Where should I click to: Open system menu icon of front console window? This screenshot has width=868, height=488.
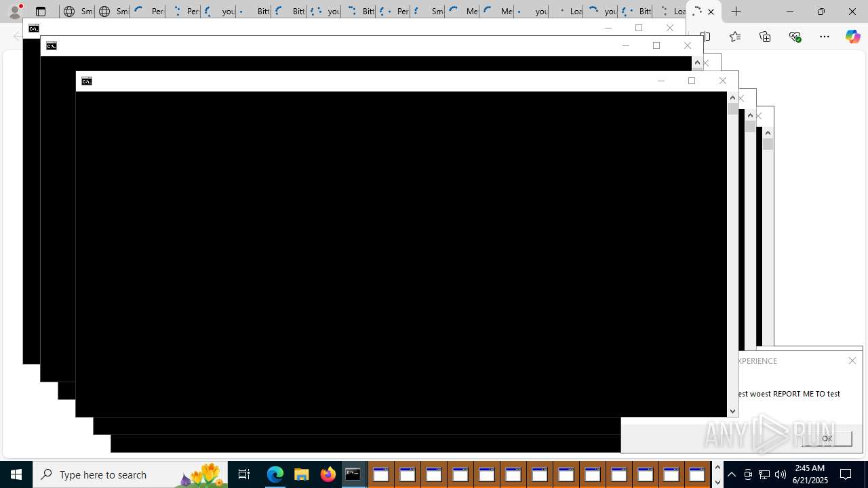click(87, 81)
